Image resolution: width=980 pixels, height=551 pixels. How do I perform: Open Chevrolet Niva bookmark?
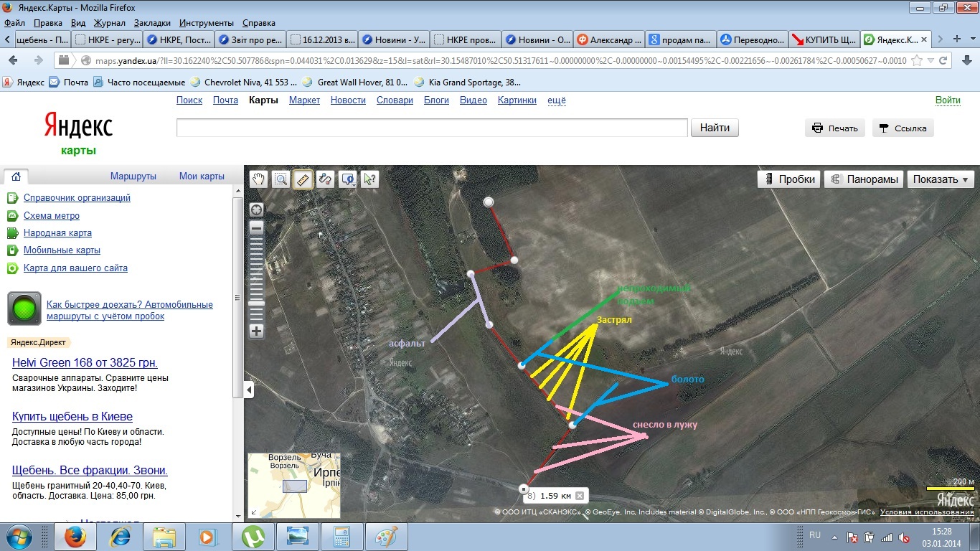tap(244, 83)
